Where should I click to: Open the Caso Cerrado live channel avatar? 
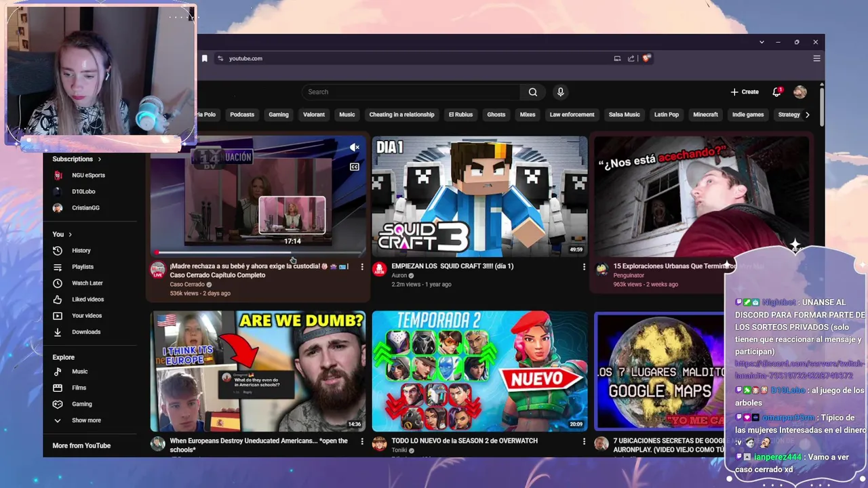coord(158,270)
